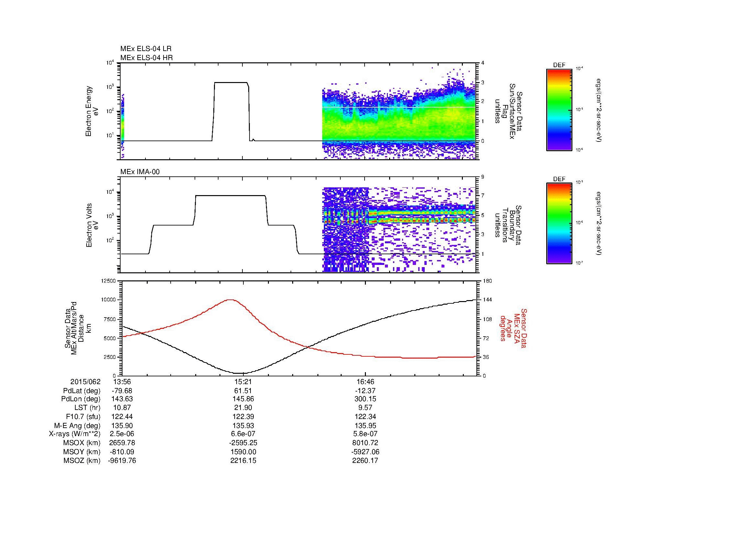Click the 'PdLat (deg)' row label
756x534 pixels.
pyautogui.click(x=82, y=391)
